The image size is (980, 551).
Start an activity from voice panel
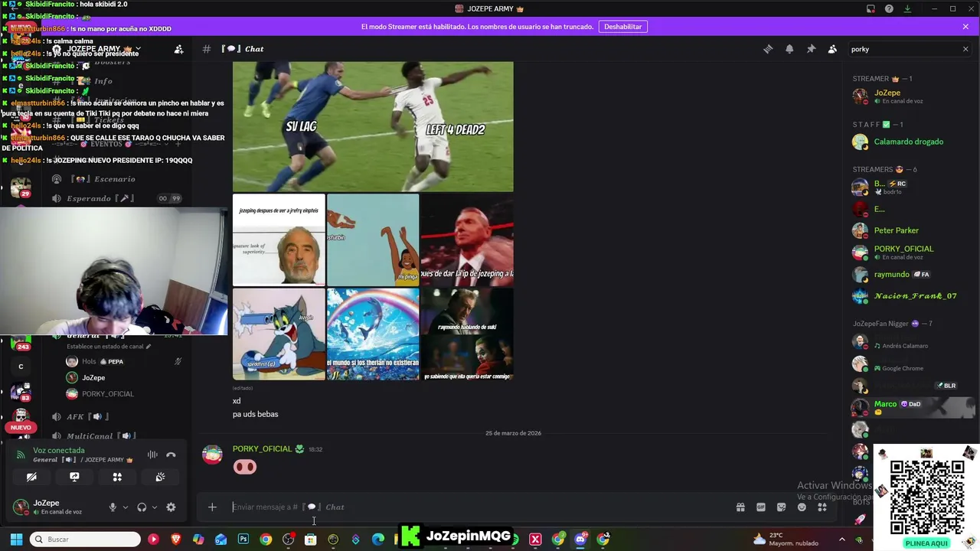pos(117,477)
